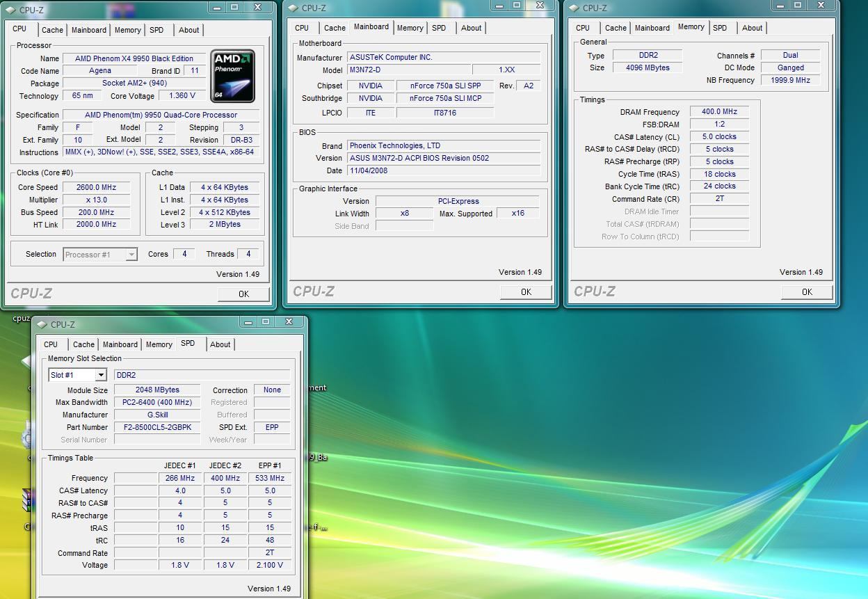Open the Processor #1 selection dropdown
The height and width of the screenshot is (599, 868).
pos(131,255)
